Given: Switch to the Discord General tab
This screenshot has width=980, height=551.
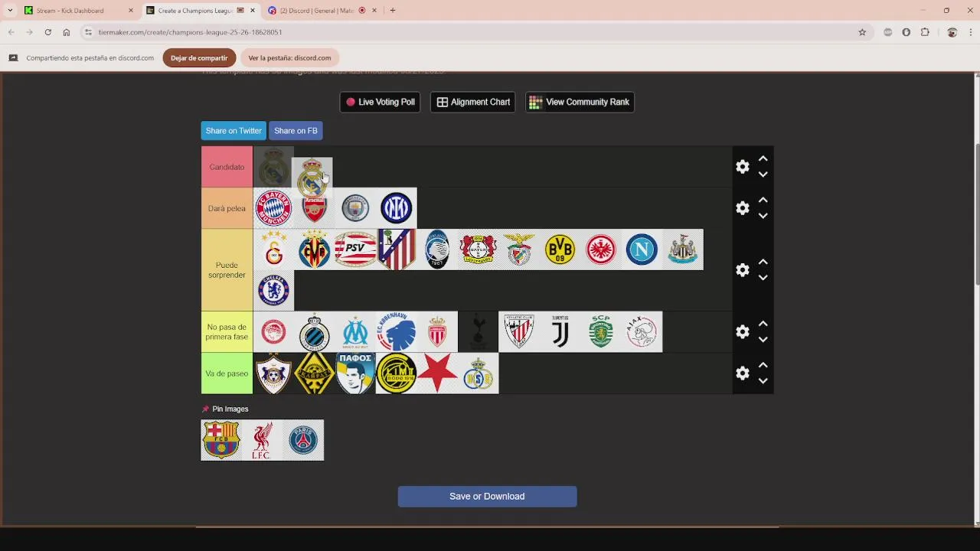Looking at the screenshot, I should (322, 11).
